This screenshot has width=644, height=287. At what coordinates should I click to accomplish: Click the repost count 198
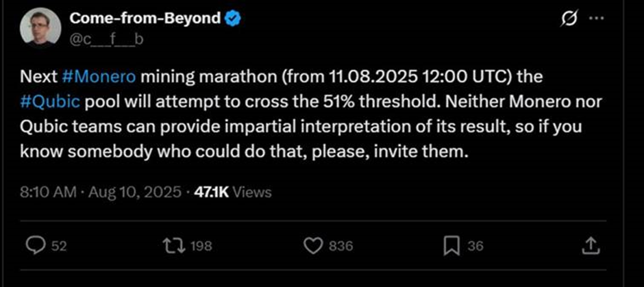pyautogui.click(x=201, y=246)
